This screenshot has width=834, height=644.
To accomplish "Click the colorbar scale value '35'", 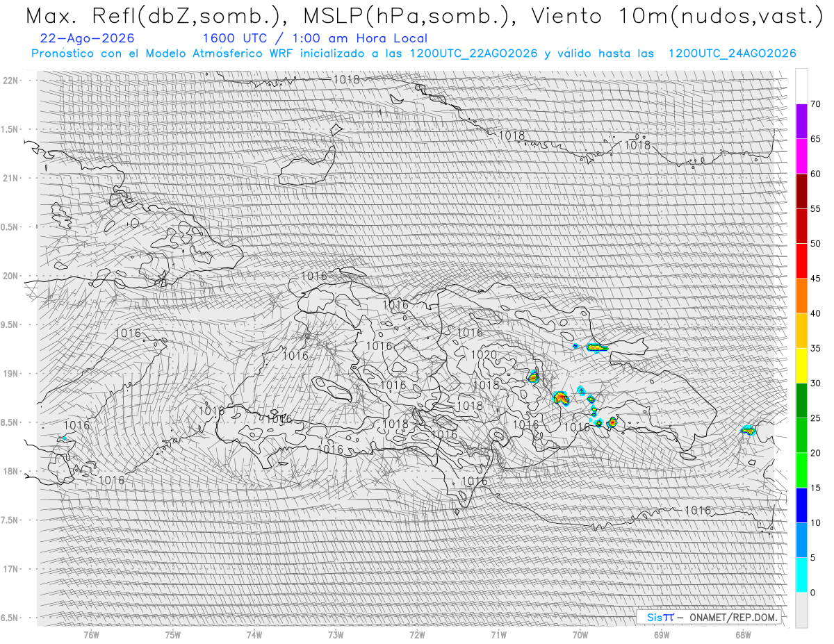I will tap(815, 348).
